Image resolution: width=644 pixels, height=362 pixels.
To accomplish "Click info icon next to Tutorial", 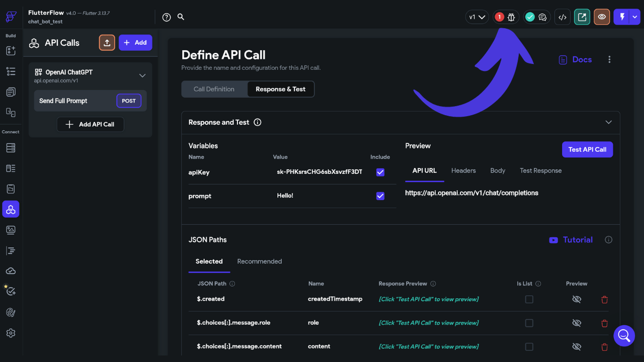I will pyautogui.click(x=608, y=240).
